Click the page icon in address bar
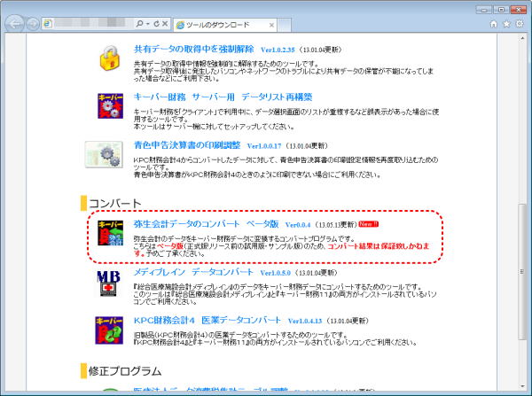Viewport: 532px width, 396px height. pos(48,24)
